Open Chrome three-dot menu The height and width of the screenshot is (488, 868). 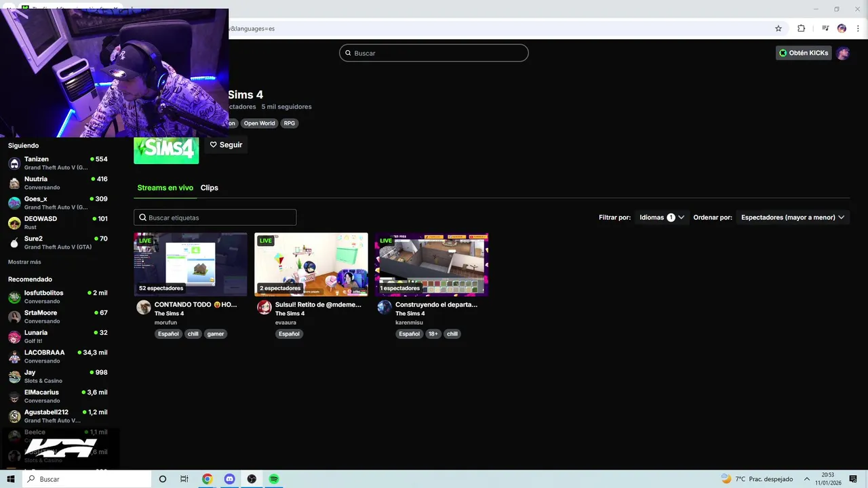coord(858,28)
